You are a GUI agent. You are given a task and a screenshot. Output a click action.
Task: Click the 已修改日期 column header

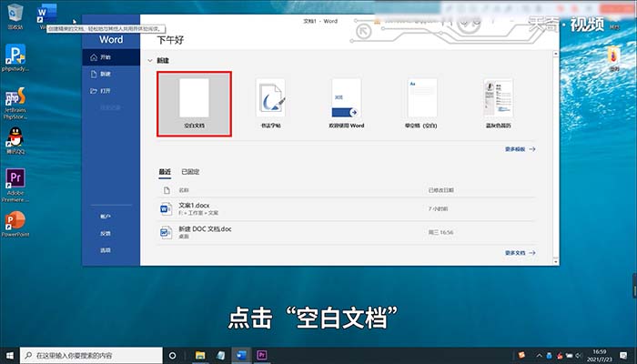(x=441, y=190)
